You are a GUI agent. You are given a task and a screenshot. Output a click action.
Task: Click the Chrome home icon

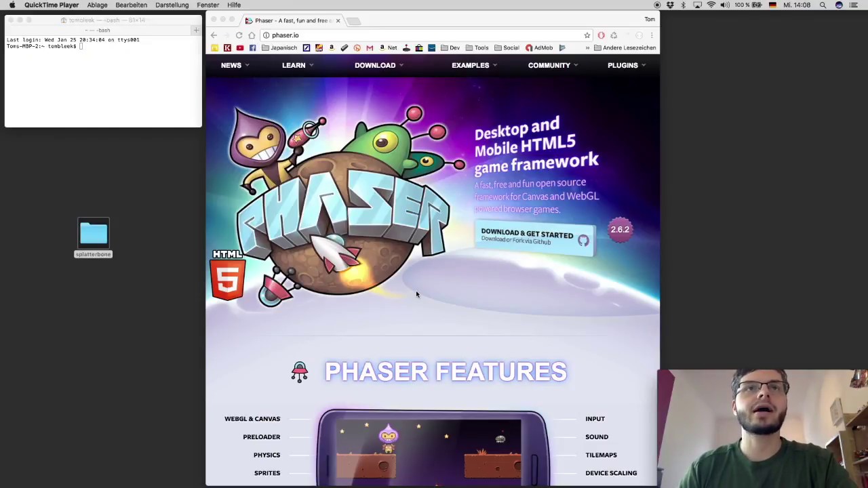tap(252, 35)
